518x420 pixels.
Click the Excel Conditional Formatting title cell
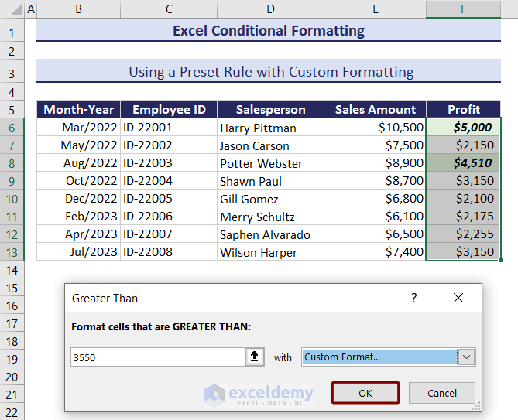tap(268, 31)
